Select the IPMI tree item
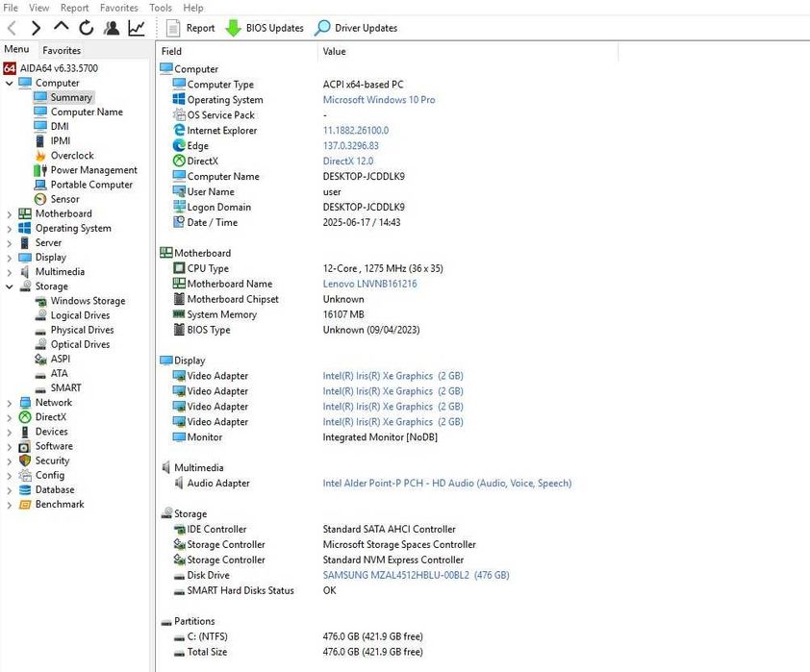 tap(61, 141)
